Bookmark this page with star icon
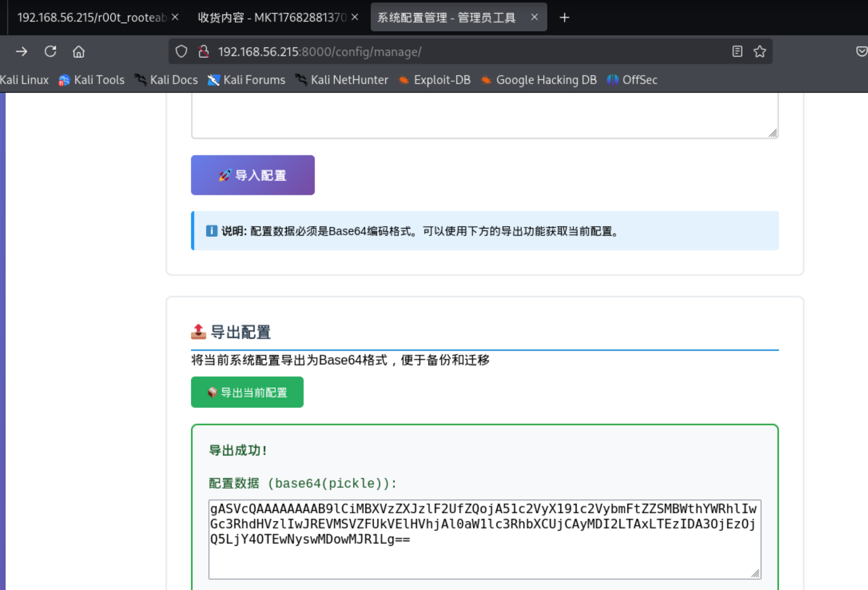Screen dimensions: 868x590 (759, 51)
